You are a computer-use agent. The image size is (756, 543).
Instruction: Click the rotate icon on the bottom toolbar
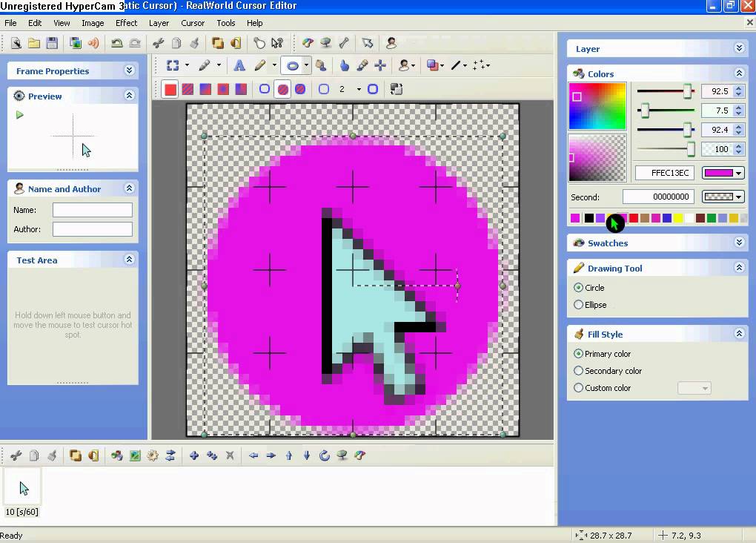point(324,455)
